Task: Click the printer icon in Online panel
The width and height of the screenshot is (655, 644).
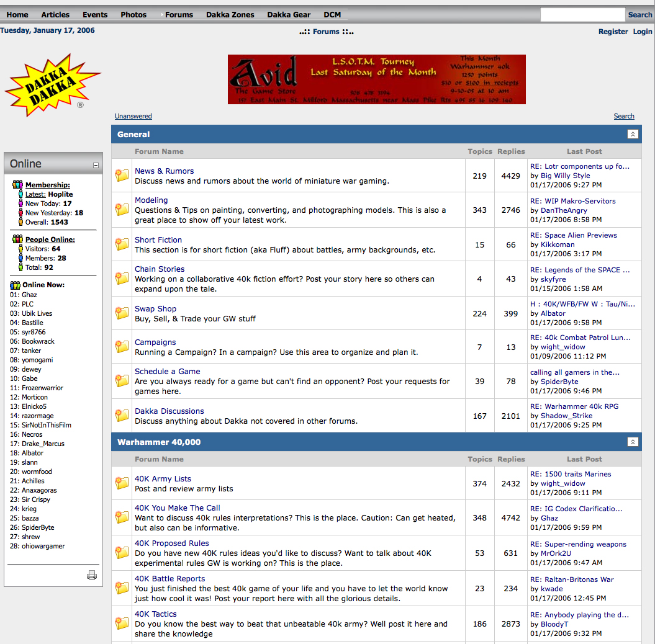Action: click(92, 575)
